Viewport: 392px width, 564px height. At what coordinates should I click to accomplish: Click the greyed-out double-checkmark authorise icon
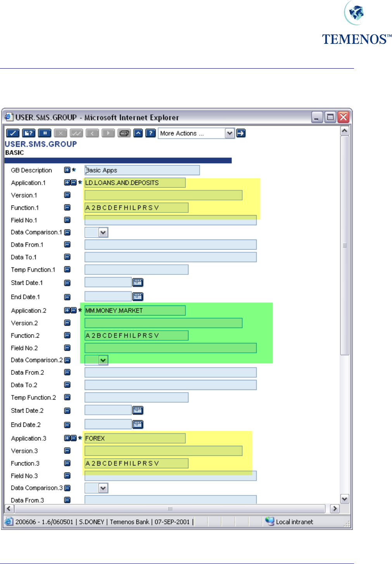tap(76, 133)
